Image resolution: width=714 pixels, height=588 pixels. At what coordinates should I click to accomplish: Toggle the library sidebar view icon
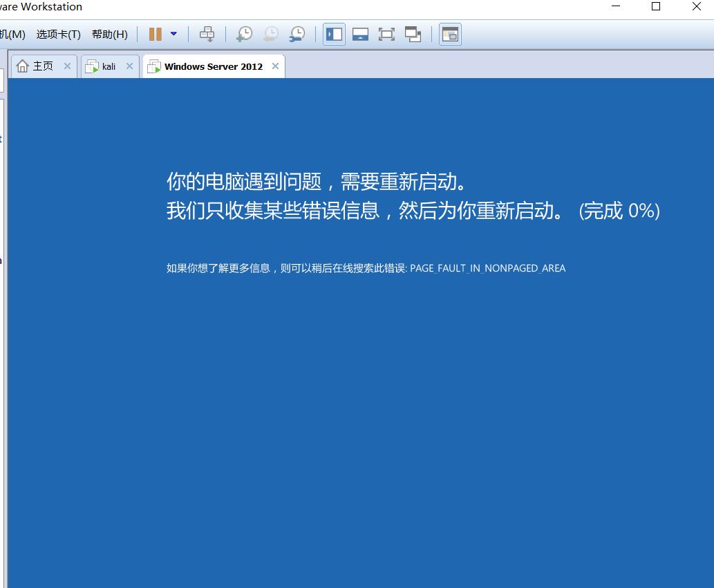335,34
